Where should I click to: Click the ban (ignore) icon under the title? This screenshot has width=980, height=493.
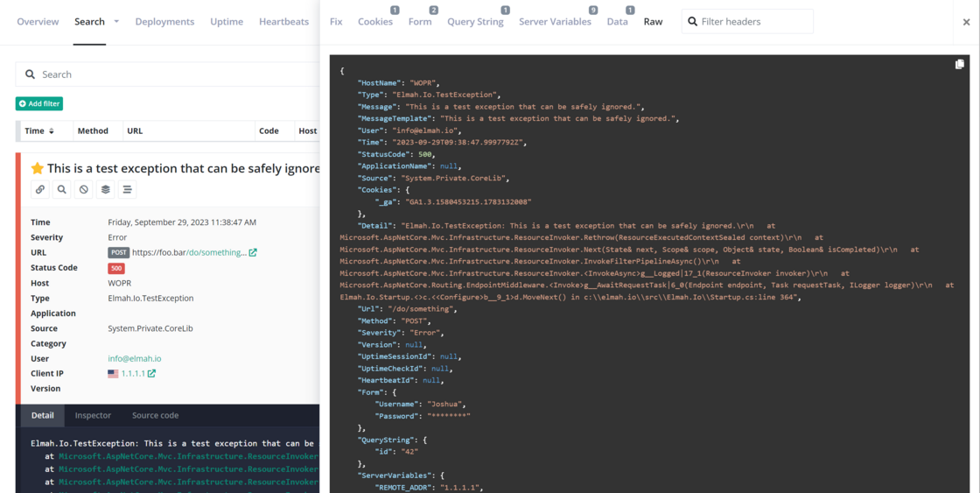click(x=83, y=189)
